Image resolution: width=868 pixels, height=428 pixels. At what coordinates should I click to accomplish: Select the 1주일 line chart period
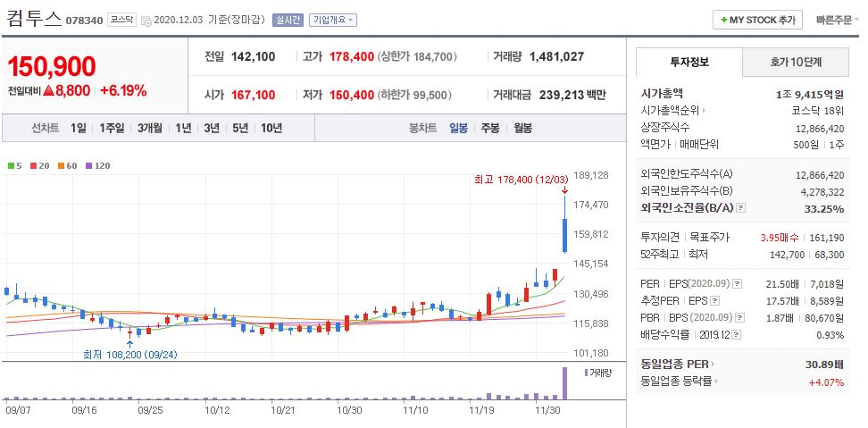click(x=112, y=129)
